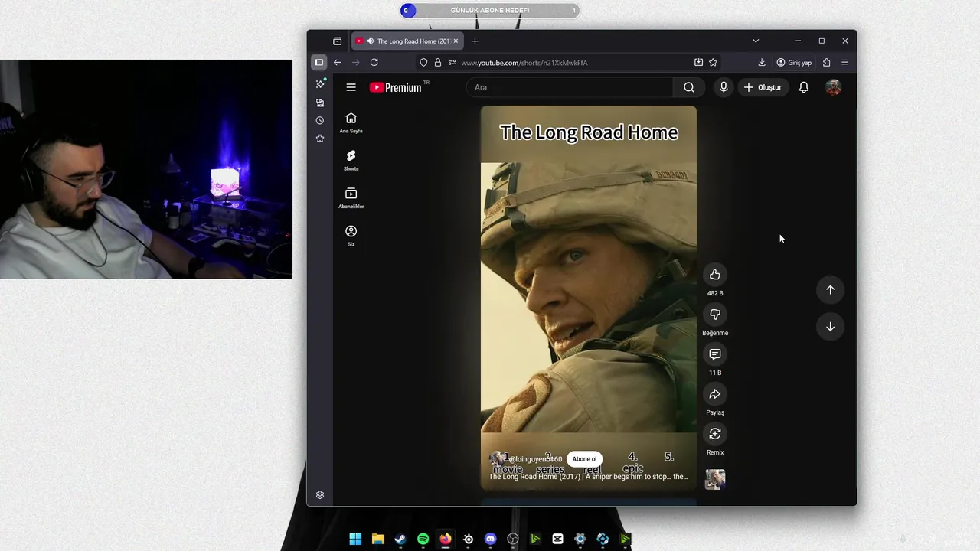Share the Short using the Paylaş arrow
The image size is (980, 551).
tap(714, 394)
